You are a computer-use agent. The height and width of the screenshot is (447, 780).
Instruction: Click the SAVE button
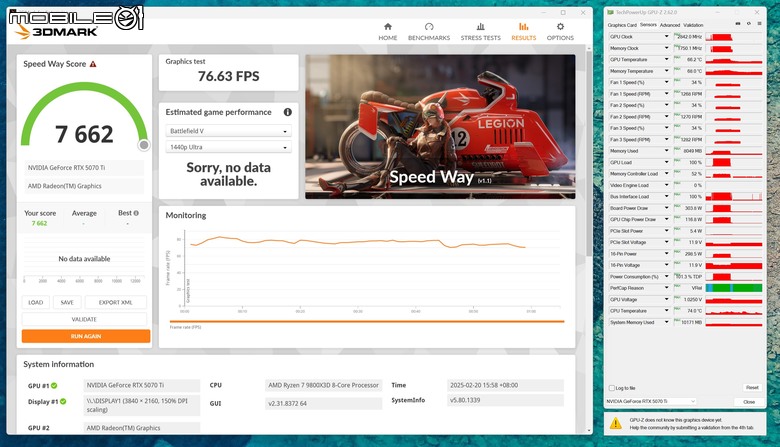tap(67, 302)
